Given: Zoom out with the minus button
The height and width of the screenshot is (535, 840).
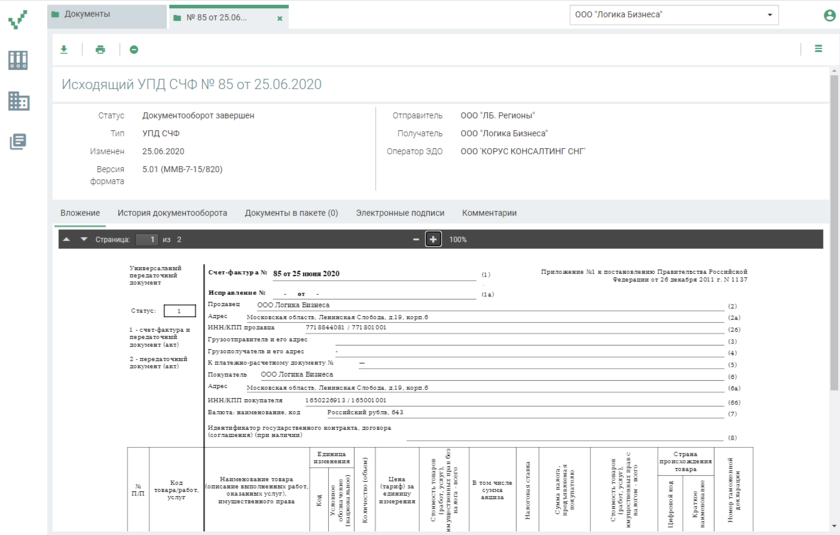Looking at the screenshot, I should click(416, 240).
